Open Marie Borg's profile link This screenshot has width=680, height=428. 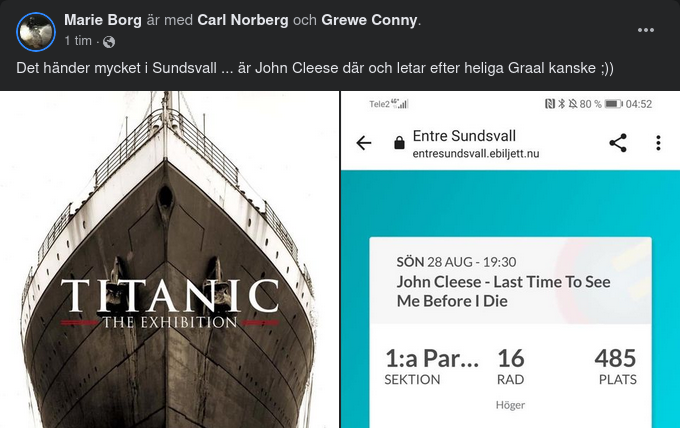coord(103,20)
